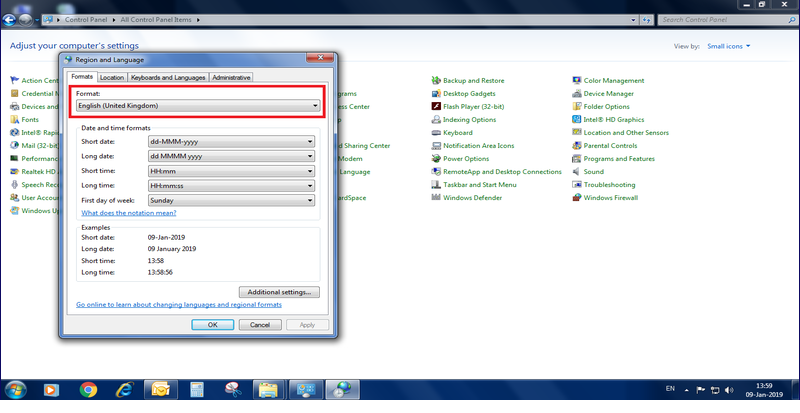Open the Flash Player (32-bit) icon

click(x=436, y=107)
